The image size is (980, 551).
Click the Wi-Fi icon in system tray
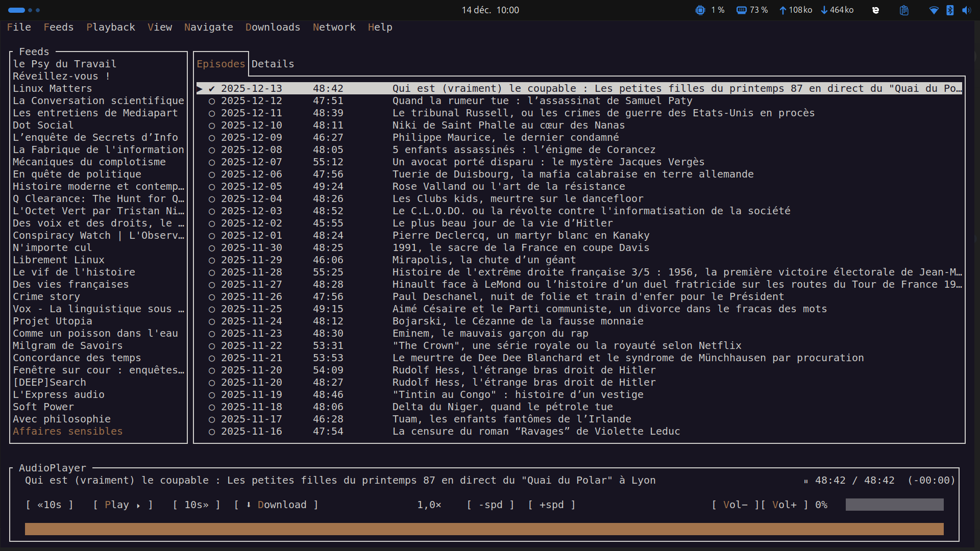pyautogui.click(x=934, y=10)
